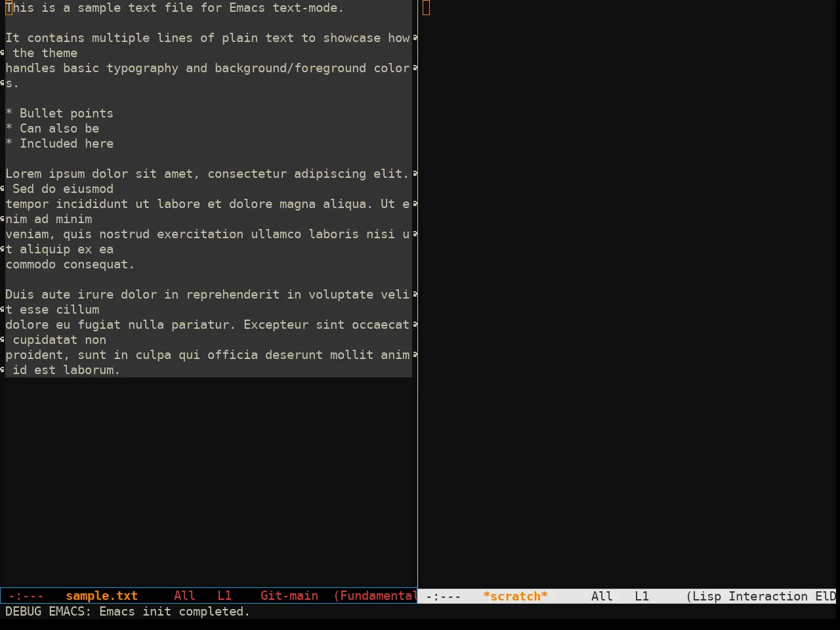This screenshot has height=630, width=840.
Task: Click the wrapped line 'id est laborum.'
Action: click(66, 370)
